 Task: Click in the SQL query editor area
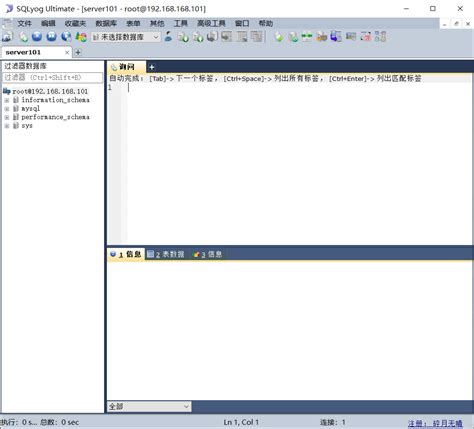(299, 163)
